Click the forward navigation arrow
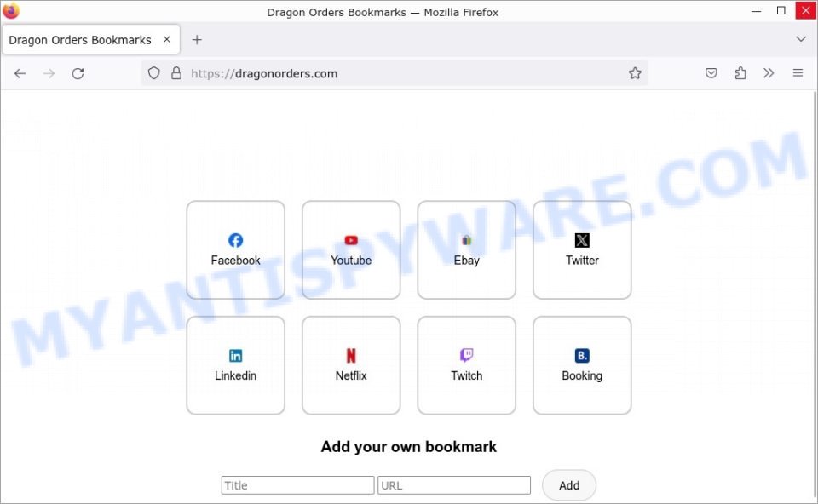 [49, 73]
